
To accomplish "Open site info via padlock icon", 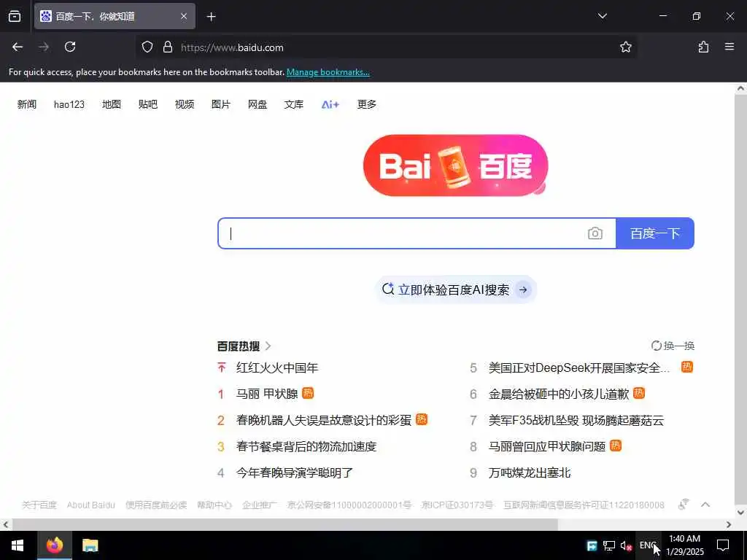I will click(168, 47).
